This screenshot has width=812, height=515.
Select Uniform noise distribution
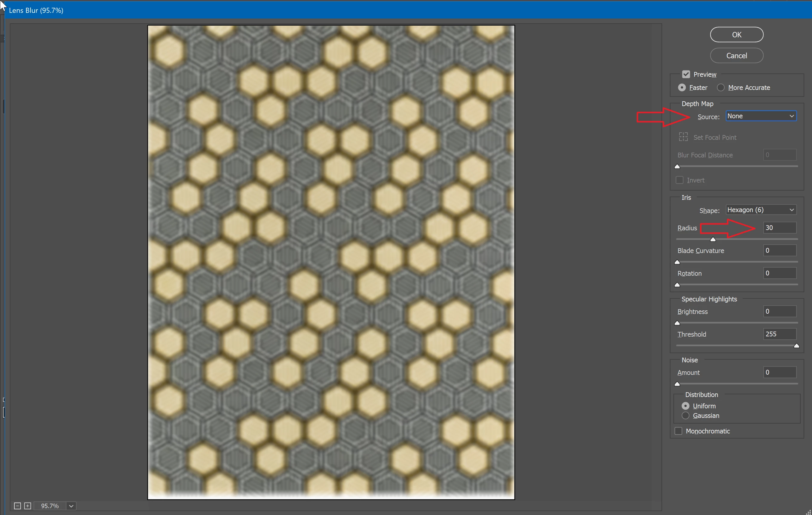(x=686, y=406)
